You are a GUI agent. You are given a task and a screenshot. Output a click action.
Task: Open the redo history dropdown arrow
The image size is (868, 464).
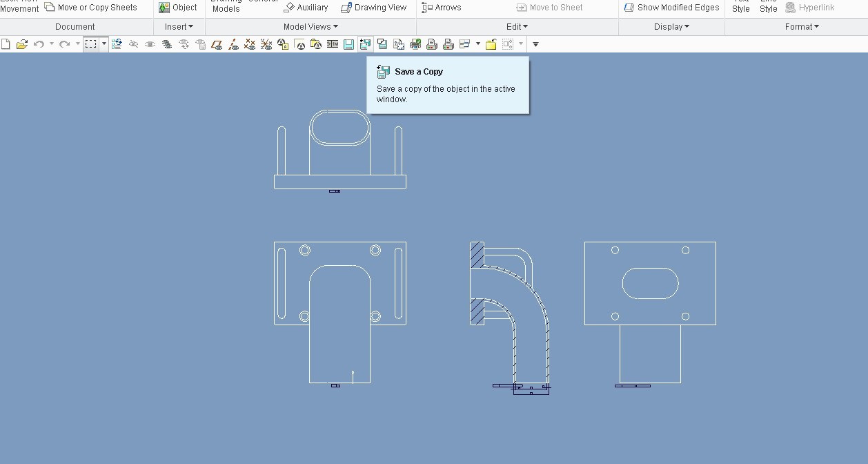click(77, 44)
